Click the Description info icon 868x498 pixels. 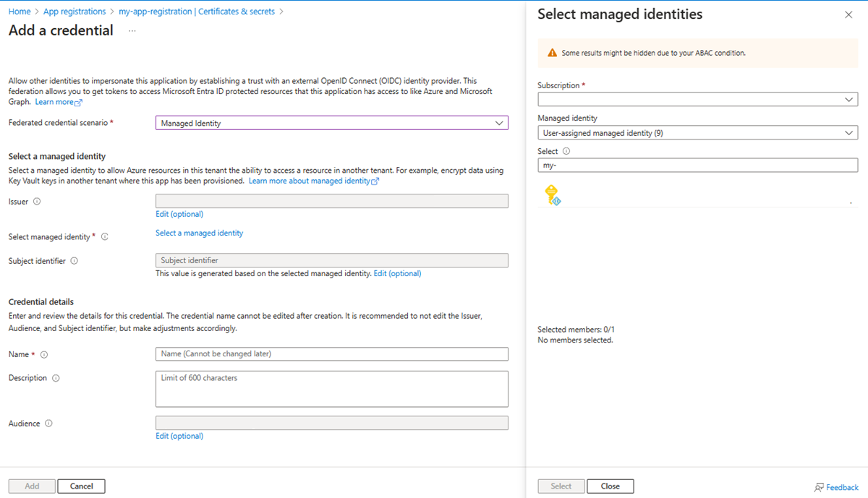(x=56, y=378)
